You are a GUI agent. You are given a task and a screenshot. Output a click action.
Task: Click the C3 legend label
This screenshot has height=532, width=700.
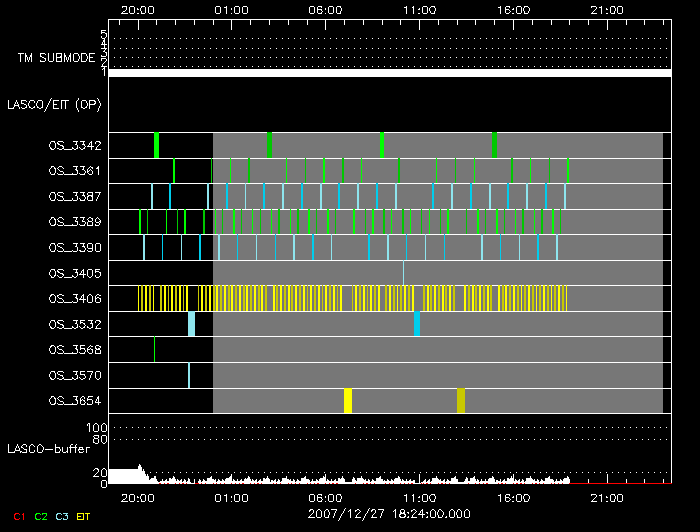[x=62, y=516]
